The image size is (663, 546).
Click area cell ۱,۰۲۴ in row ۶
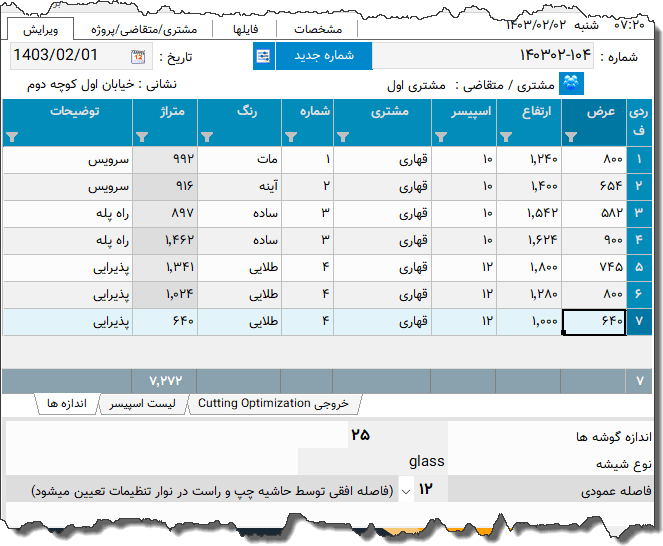[x=165, y=294]
